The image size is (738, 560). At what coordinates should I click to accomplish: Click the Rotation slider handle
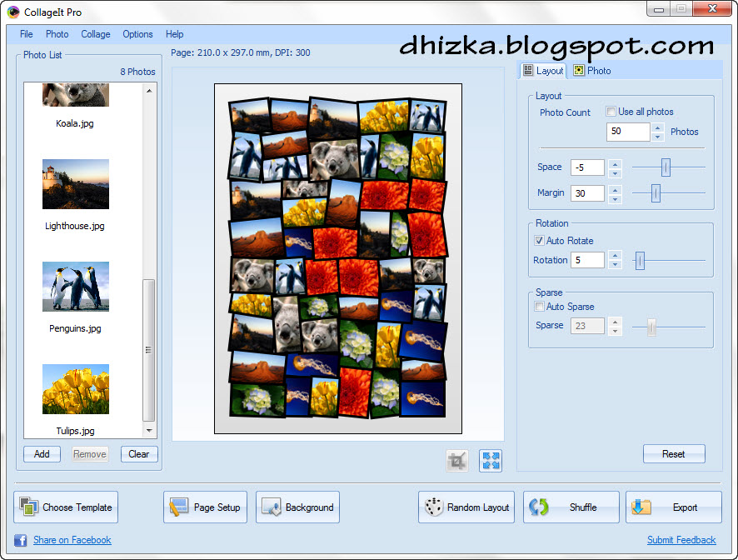tap(640, 260)
